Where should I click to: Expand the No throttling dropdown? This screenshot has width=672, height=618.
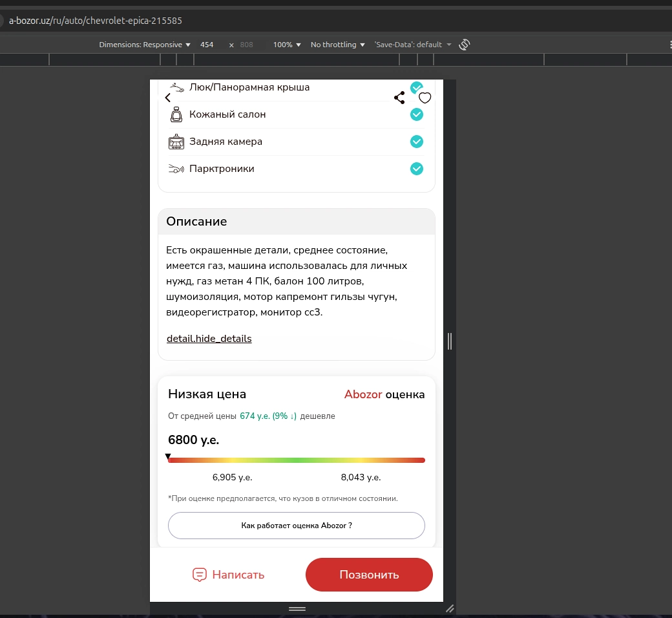(x=338, y=45)
